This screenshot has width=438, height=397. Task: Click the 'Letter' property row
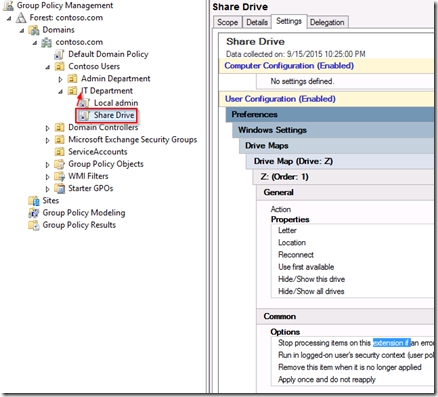(x=287, y=230)
